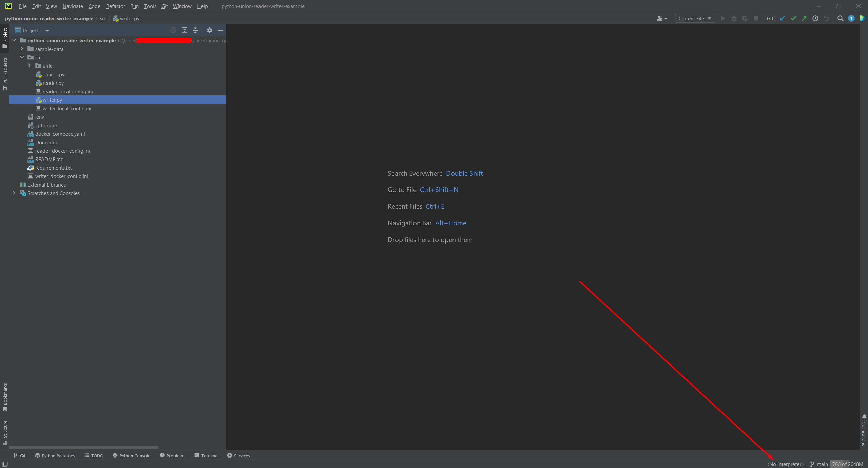868x468 pixels.
Task: Click the Git status checkmark icon
Action: point(794,19)
